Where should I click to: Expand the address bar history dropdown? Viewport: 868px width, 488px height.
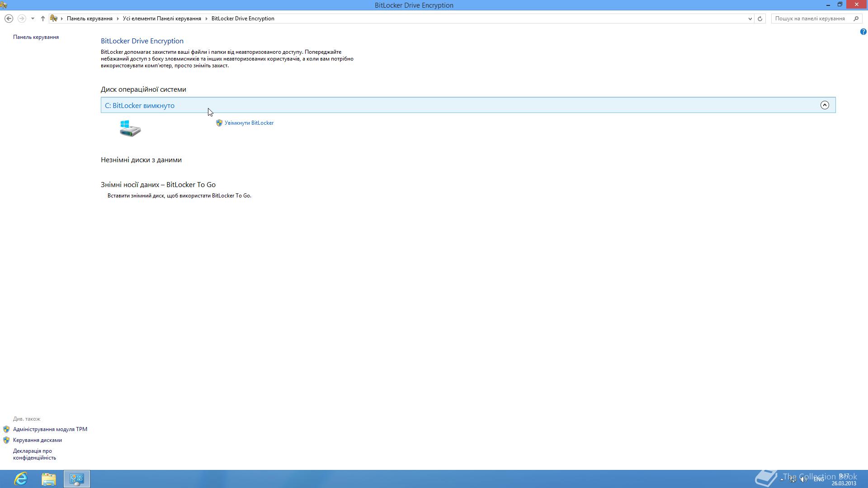click(x=750, y=19)
